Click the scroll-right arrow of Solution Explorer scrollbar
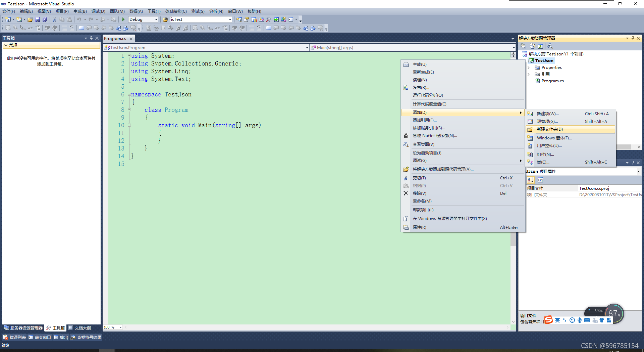644x352 pixels. pyautogui.click(x=639, y=147)
